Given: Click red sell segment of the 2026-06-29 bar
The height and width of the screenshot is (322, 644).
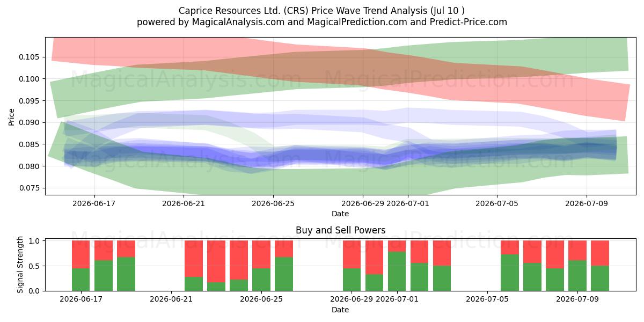Looking at the screenshot, I should pos(352,254).
